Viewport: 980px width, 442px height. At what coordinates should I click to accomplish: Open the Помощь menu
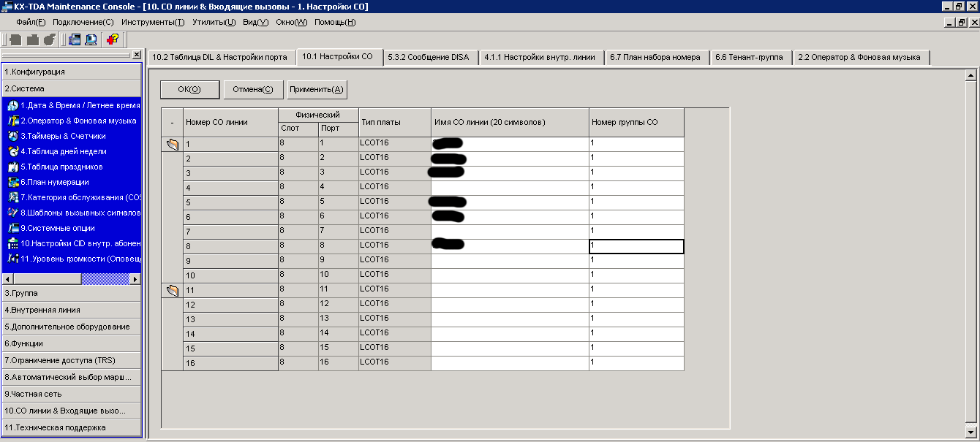[335, 22]
